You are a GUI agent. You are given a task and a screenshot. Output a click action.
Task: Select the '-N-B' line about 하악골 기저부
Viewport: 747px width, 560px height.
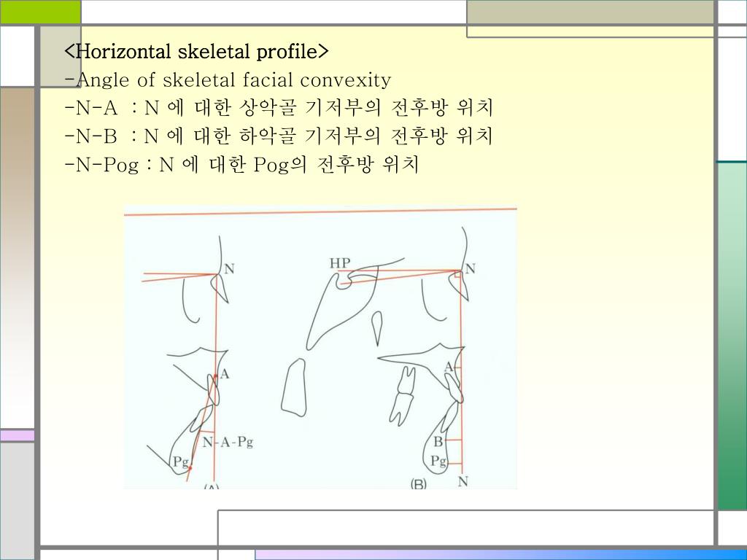tap(279, 136)
